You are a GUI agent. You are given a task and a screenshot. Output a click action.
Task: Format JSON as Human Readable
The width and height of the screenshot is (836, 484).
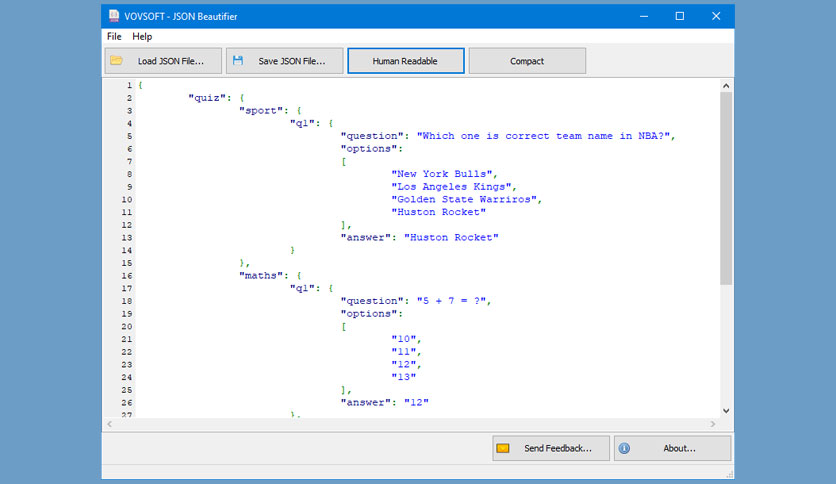(406, 61)
